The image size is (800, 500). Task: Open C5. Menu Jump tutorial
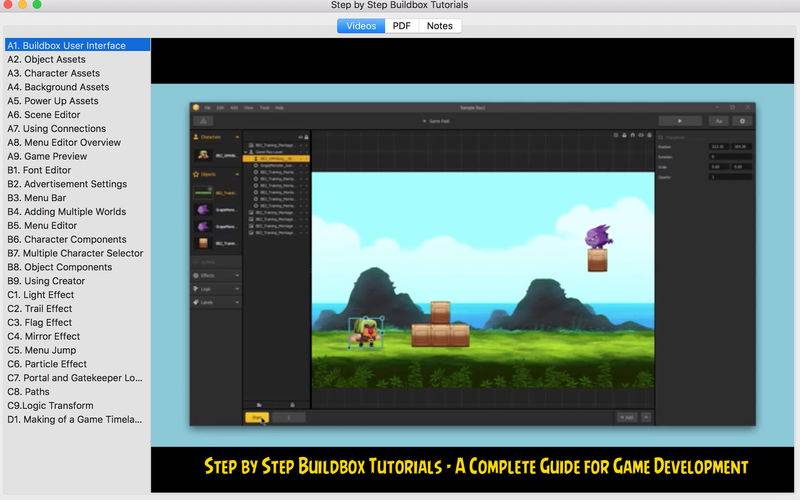tap(78, 350)
